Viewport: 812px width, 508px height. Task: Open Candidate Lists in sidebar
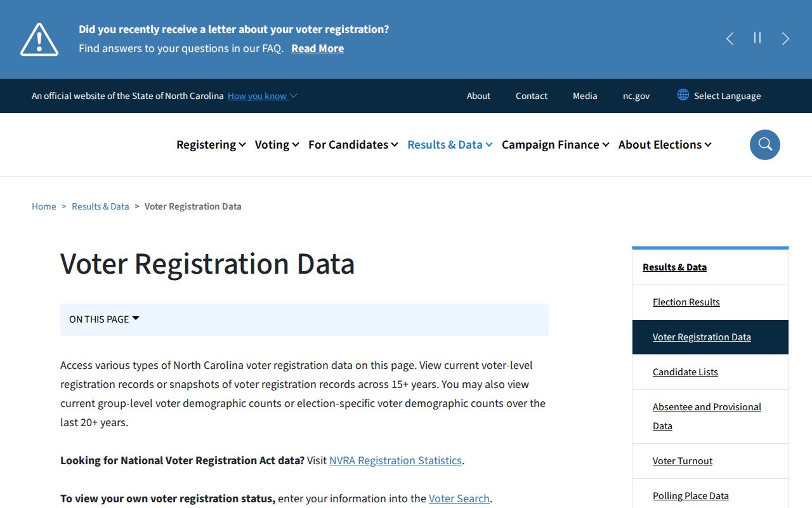[685, 372]
